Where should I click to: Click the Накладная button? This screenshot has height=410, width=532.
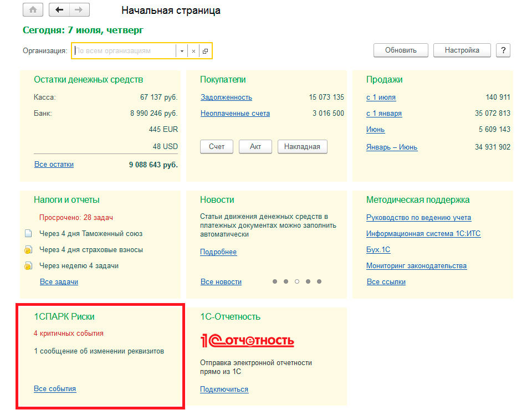pos(302,147)
